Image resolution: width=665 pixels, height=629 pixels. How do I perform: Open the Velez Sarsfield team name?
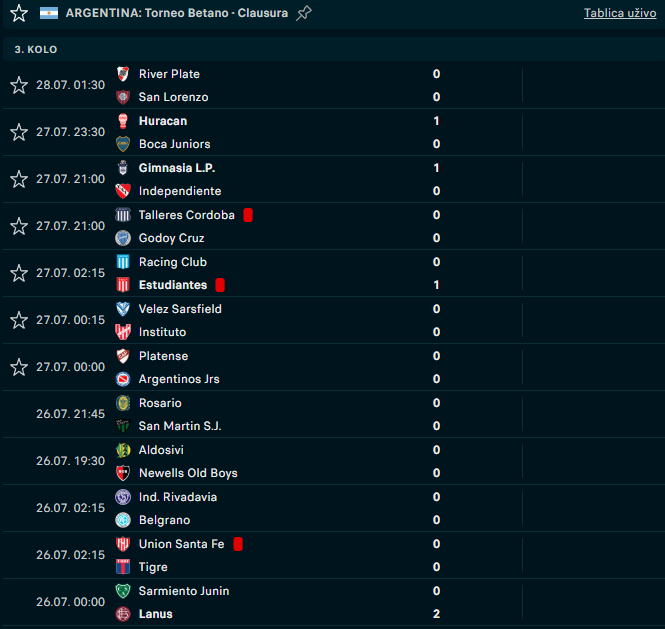[x=180, y=309]
